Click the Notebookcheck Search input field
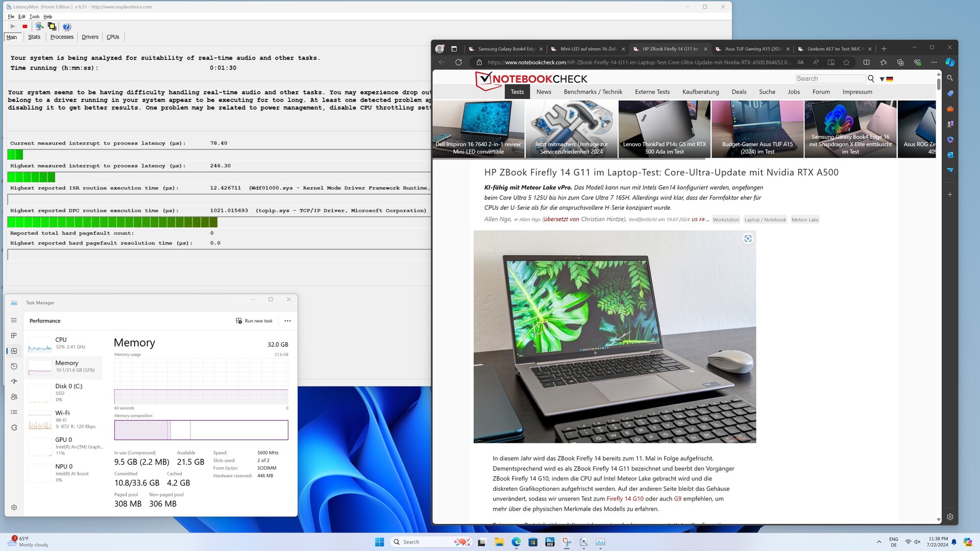Image resolution: width=980 pixels, height=551 pixels. click(830, 79)
